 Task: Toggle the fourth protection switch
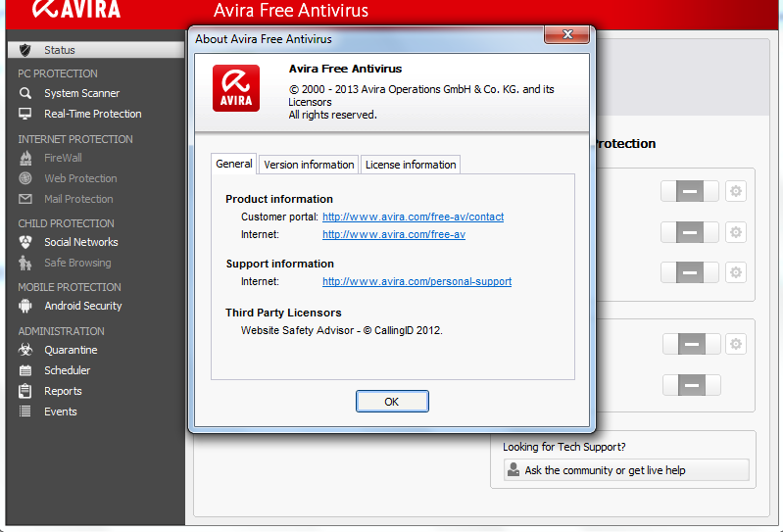tap(692, 344)
